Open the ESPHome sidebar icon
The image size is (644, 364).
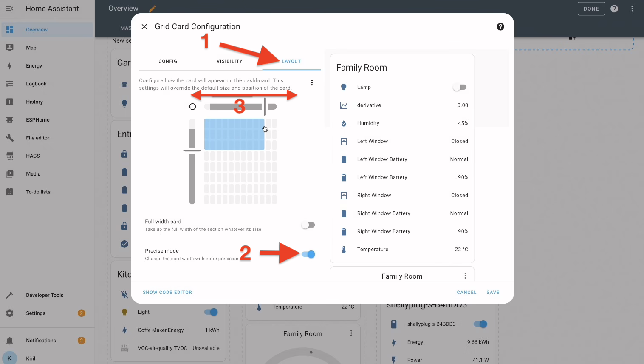[x=10, y=120]
